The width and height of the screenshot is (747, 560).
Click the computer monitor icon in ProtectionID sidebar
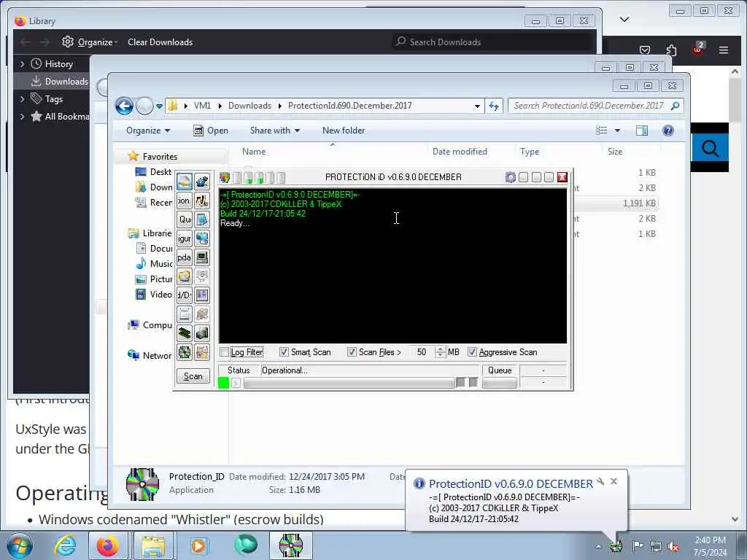click(202, 257)
